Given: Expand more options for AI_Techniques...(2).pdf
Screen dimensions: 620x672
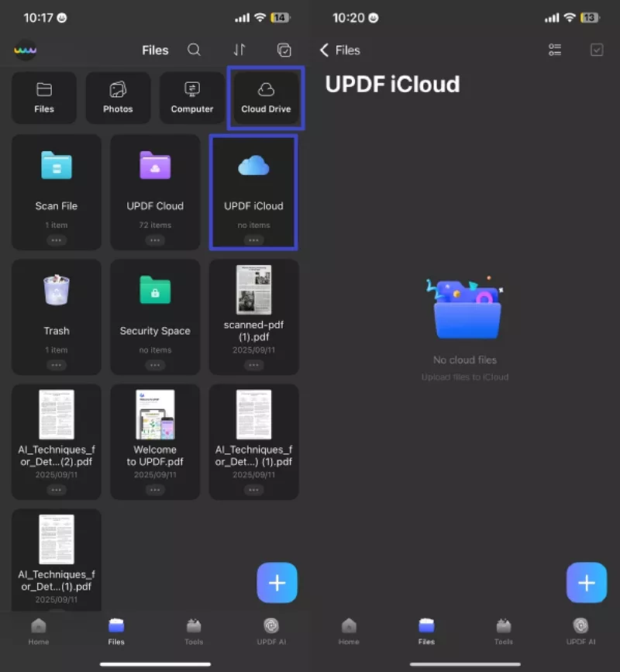Looking at the screenshot, I should click(x=57, y=490).
